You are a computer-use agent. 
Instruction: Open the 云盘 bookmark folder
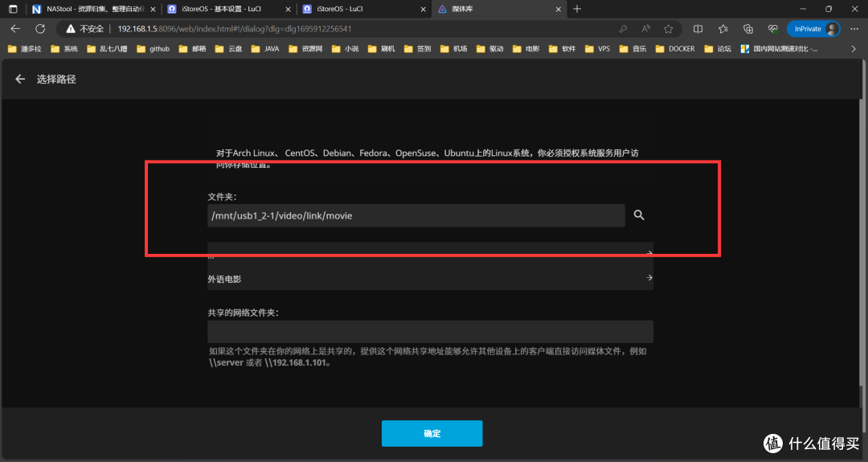tap(228, 49)
